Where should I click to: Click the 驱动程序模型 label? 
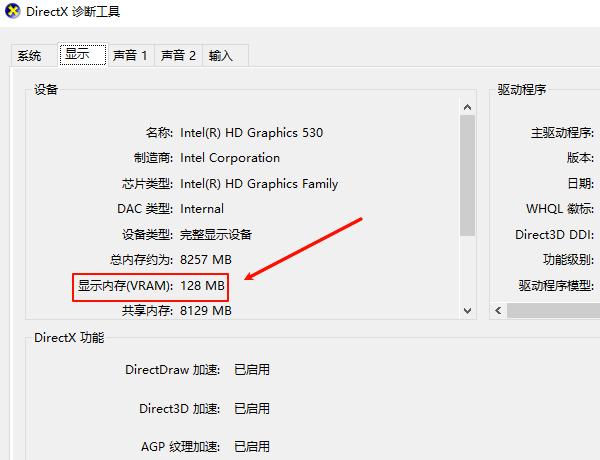click(557, 285)
